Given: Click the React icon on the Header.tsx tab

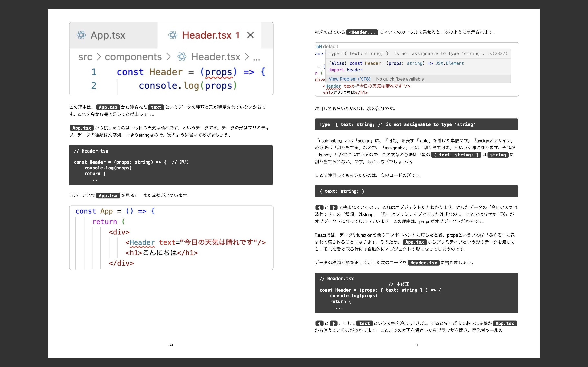Looking at the screenshot, I should tap(173, 35).
